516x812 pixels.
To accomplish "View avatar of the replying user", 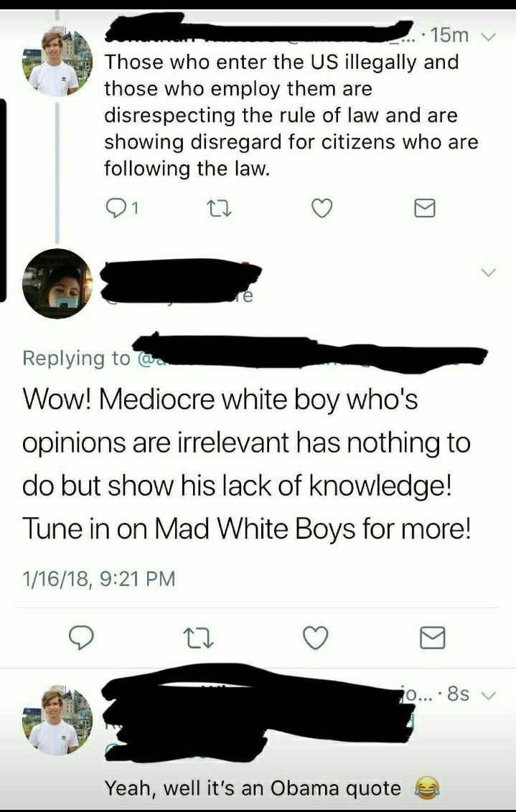I will pyautogui.click(x=57, y=283).
